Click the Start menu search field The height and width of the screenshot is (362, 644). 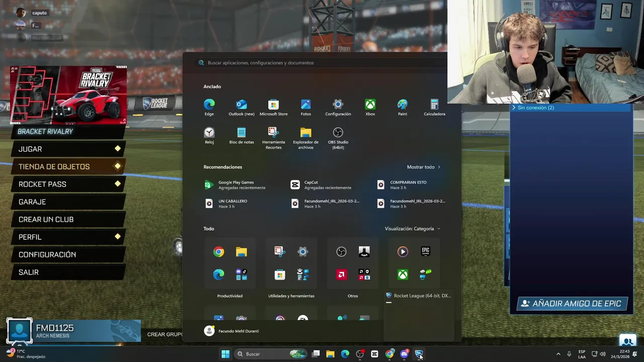(x=322, y=63)
